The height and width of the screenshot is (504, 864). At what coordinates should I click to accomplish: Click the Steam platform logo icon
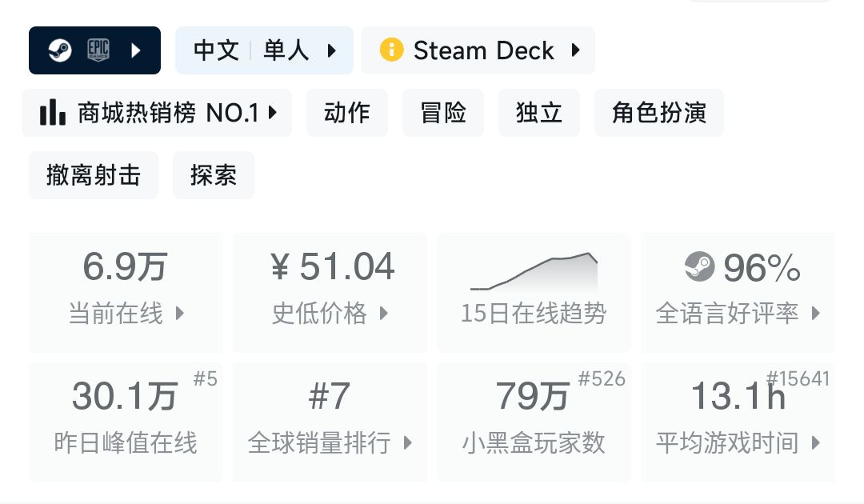pyautogui.click(x=59, y=50)
